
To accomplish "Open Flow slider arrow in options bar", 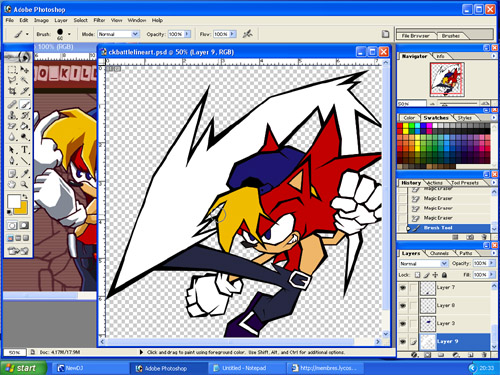I will pyautogui.click(x=233, y=34).
